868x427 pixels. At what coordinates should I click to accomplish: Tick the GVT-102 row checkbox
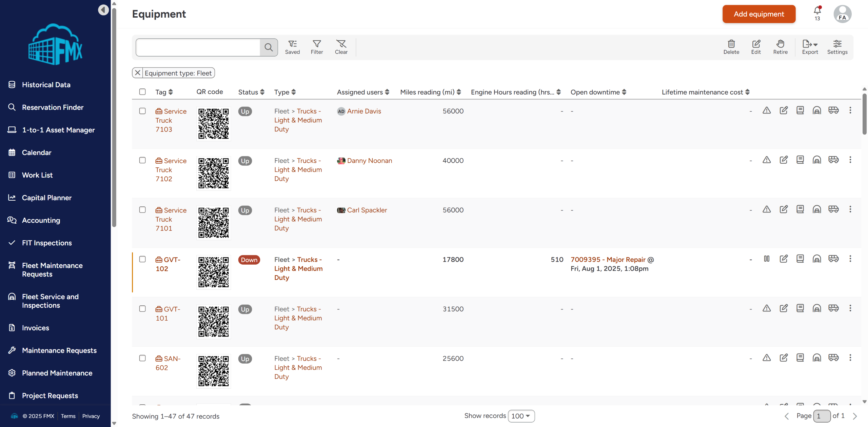coord(142,259)
